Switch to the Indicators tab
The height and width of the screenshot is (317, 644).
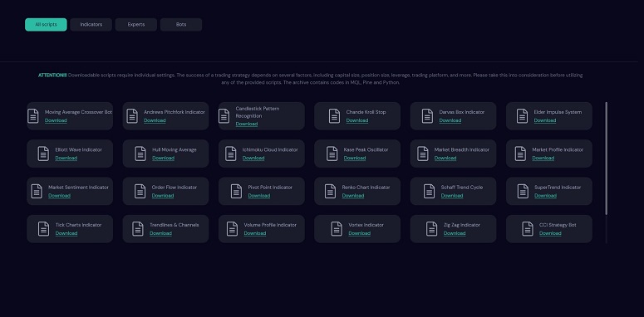coord(91,25)
